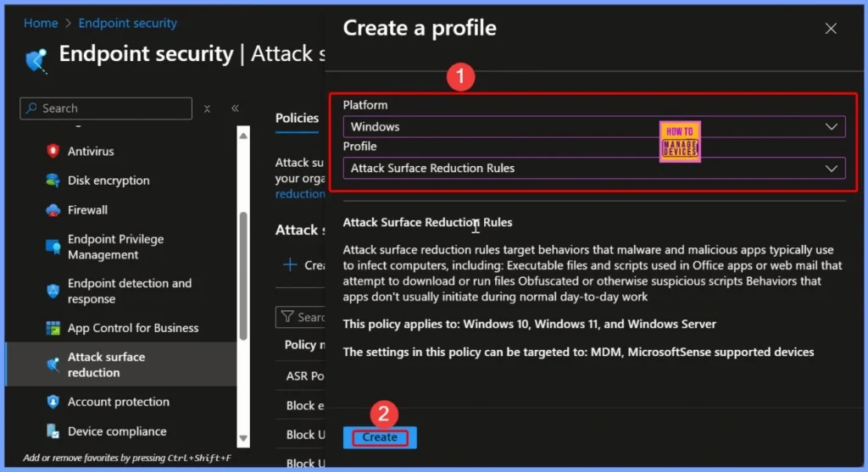
Task: Click the App Control for Business icon
Action: (x=53, y=328)
